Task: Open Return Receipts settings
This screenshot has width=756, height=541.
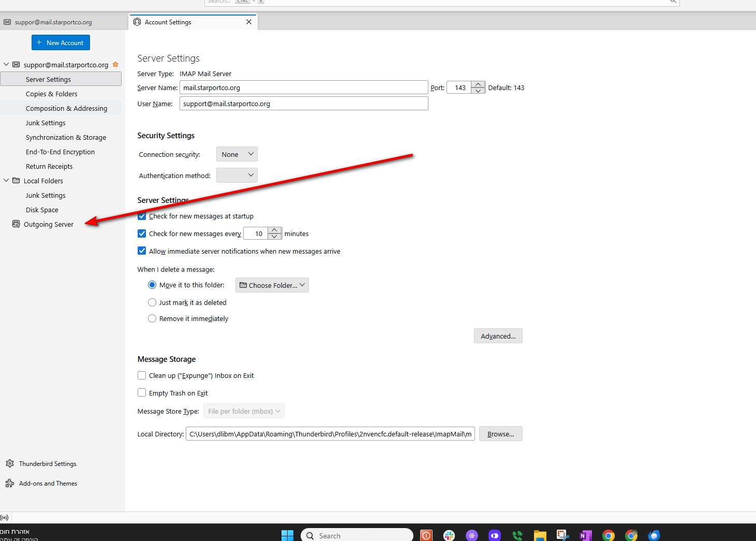Action: tap(49, 166)
